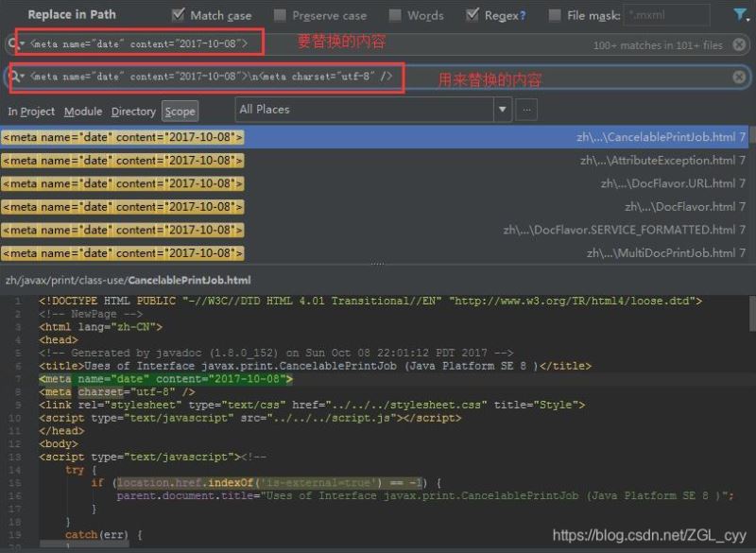Click the location.href.indexOf condition line
756x553 pixels.
[x=266, y=483]
